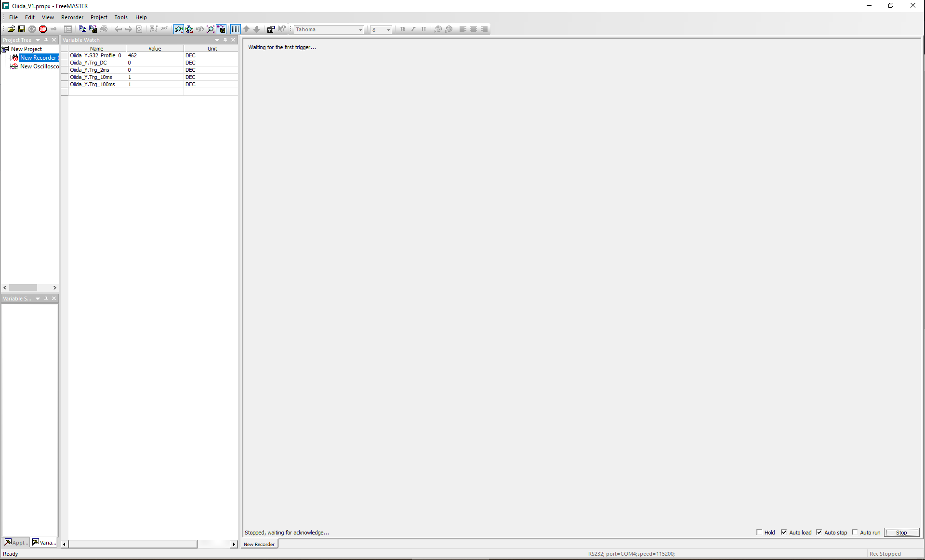Viewport: 925px width, 560px height.
Task: Click the context-sensitive help arrow icon
Action: 282,29
